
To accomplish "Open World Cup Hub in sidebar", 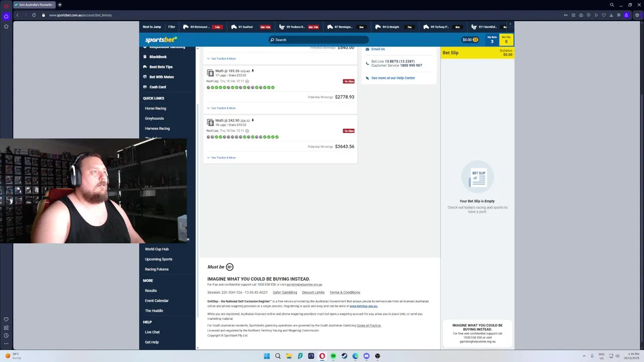I will click(x=157, y=249).
